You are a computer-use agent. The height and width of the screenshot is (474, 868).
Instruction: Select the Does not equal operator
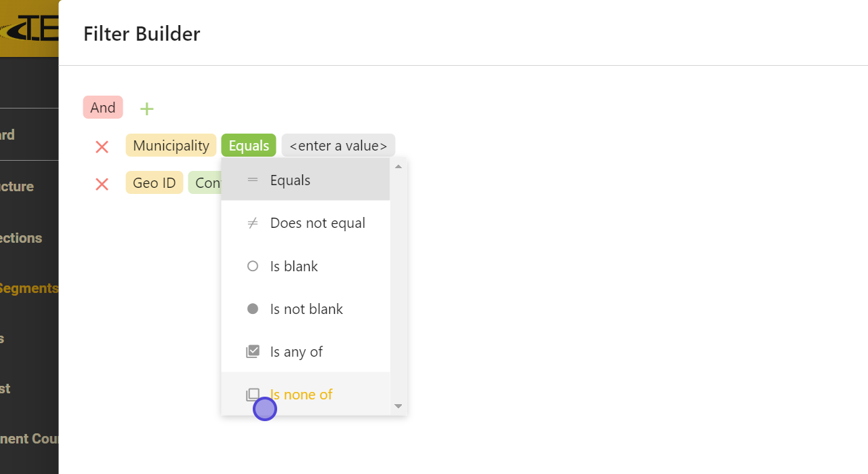point(317,223)
